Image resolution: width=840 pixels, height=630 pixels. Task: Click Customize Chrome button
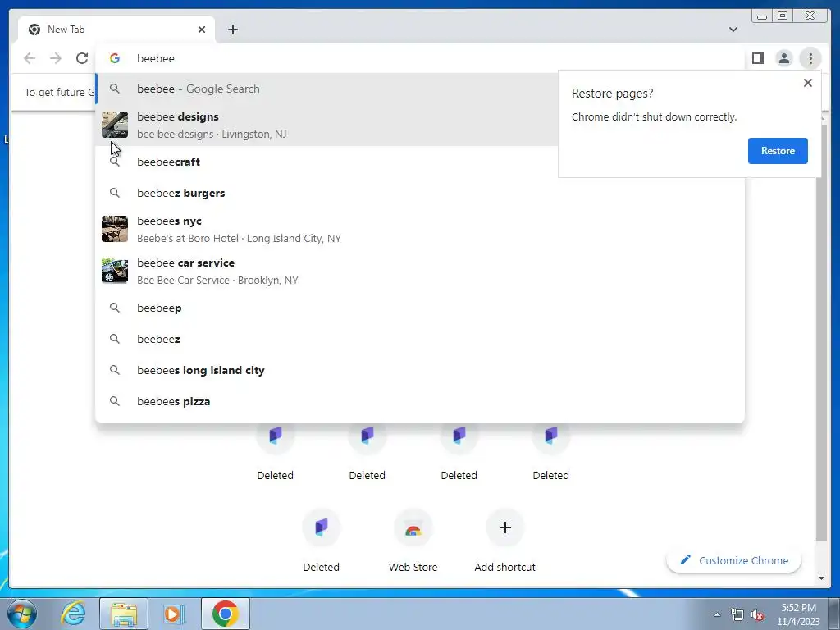[734, 560]
